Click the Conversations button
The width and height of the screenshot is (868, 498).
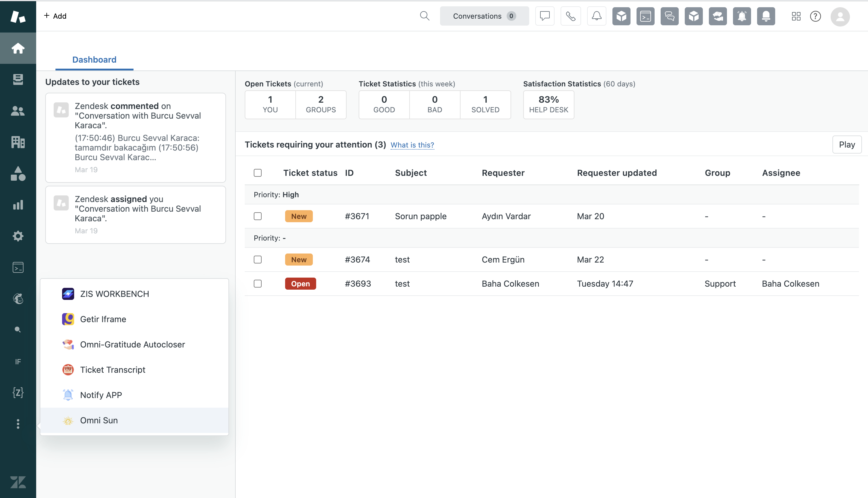point(484,16)
